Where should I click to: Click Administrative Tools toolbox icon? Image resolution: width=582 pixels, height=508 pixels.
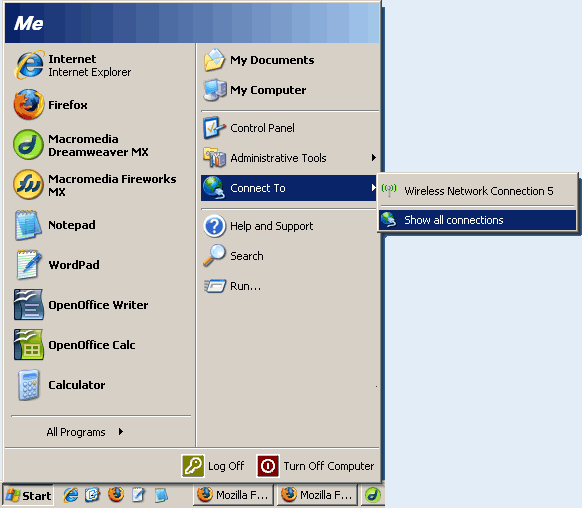tap(214, 158)
